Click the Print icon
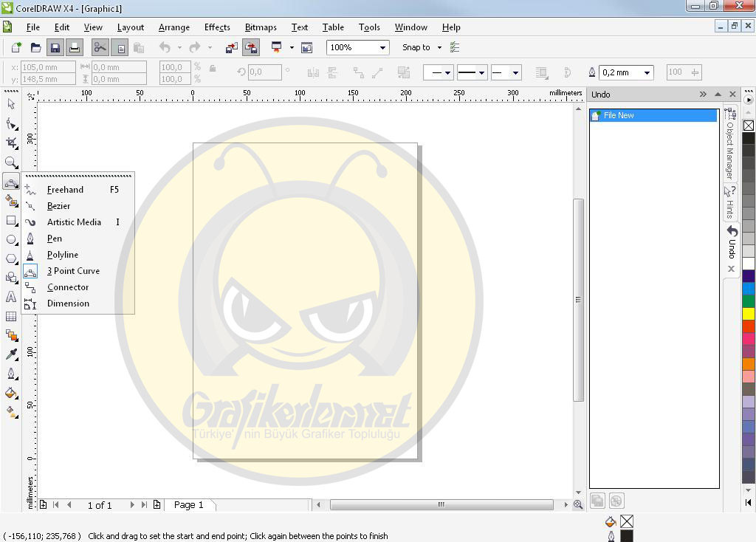 tap(75, 47)
